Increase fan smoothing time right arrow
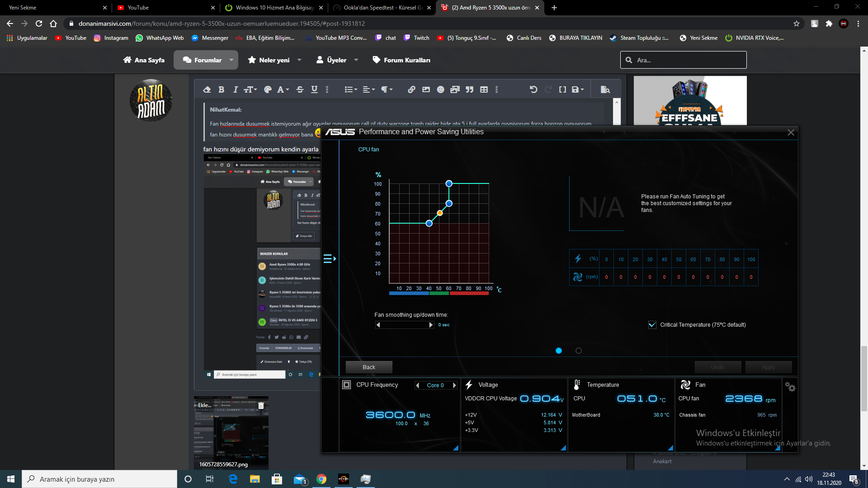868x488 pixels. click(431, 324)
